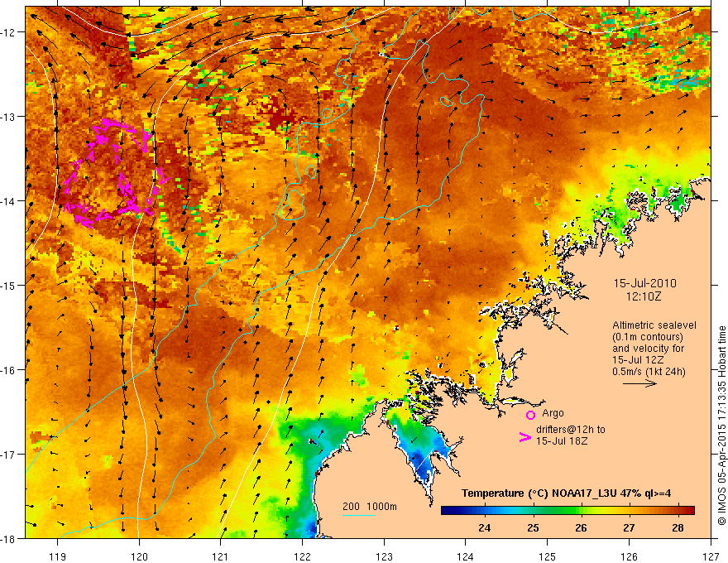The width and height of the screenshot is (728, 563).
Task: Click latitude axis label -18
Action: [x=8, y=538]
